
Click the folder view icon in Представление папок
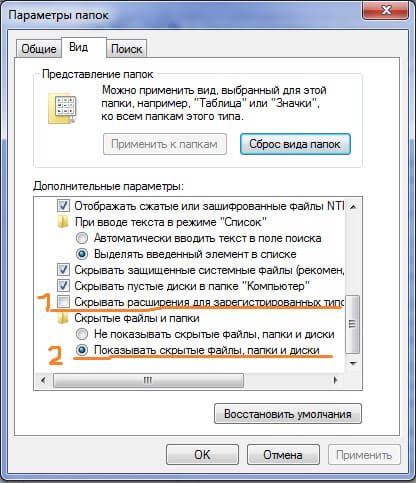click(63, 108)
